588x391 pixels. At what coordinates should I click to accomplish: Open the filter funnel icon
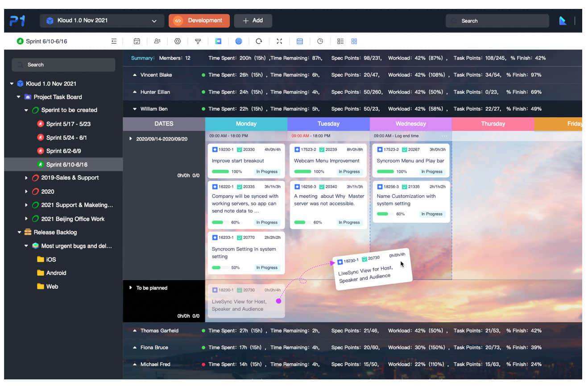198,41
